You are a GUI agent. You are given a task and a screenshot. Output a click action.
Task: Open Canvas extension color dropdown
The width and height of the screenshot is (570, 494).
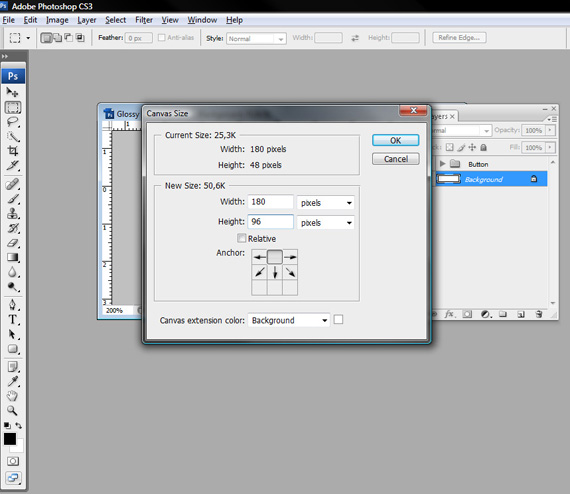point(289,320)
